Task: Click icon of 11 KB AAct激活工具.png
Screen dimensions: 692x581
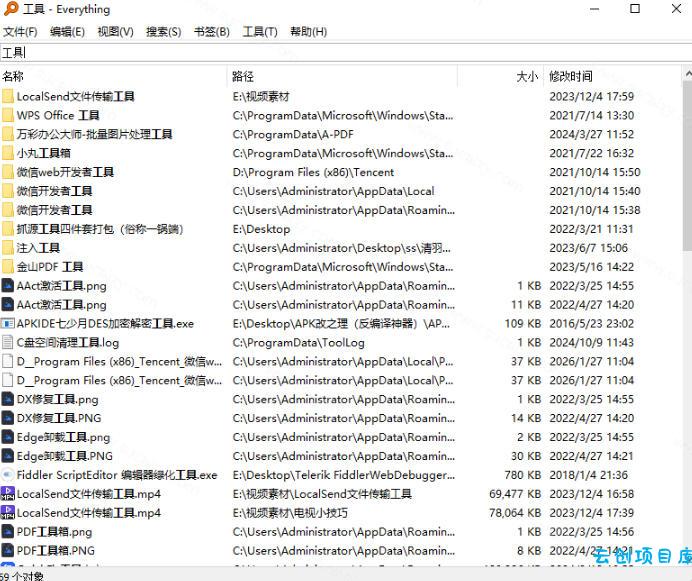Action: [x=8, y=305]
